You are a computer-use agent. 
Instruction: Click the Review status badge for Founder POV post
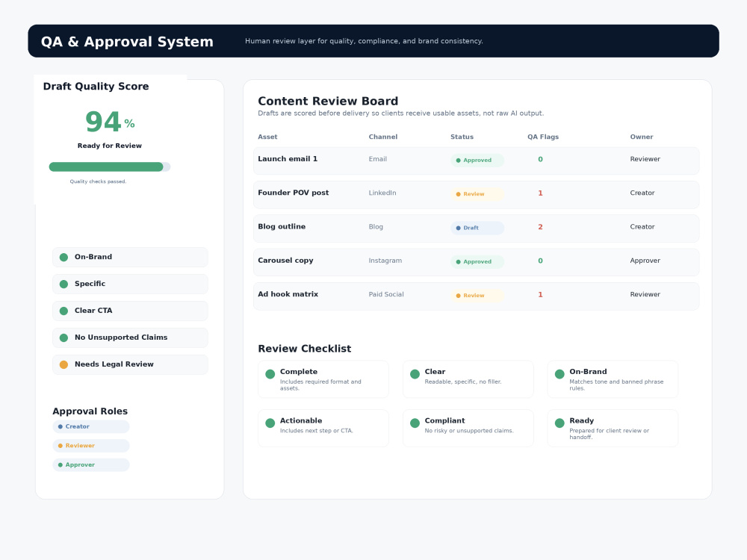(477, 194)
